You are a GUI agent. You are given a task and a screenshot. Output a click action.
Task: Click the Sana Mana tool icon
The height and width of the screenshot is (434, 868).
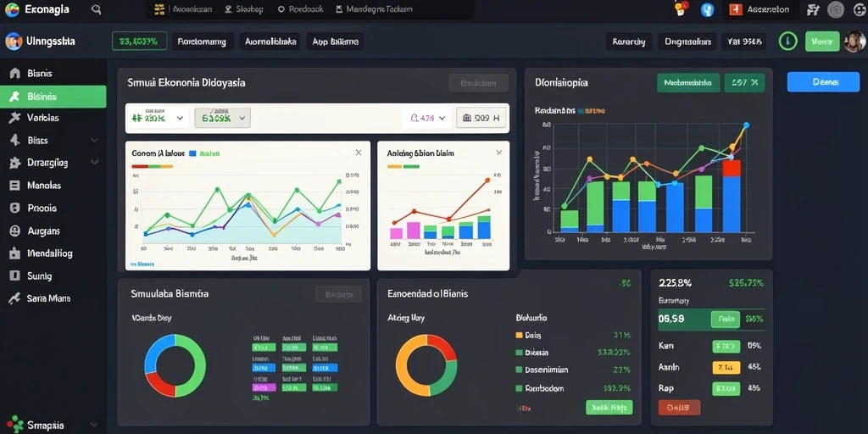(x=15, y=298)
